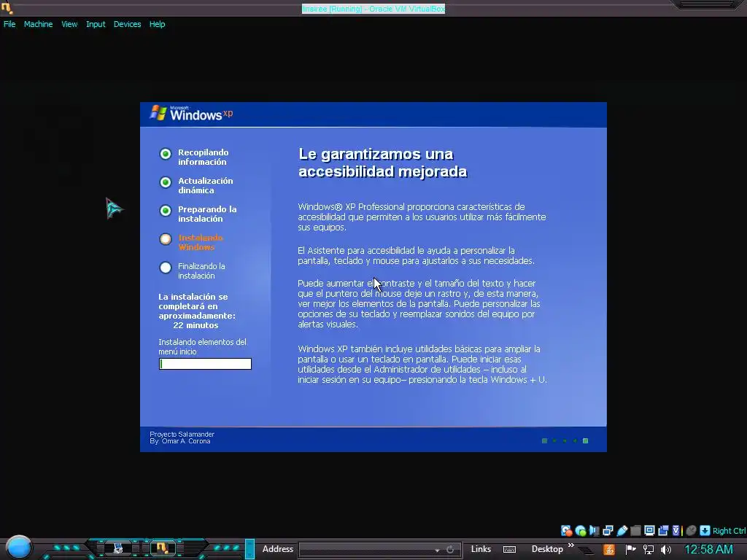Click the paragraph starting 'El Asistente para accesibilidad'

coord(416,256)
